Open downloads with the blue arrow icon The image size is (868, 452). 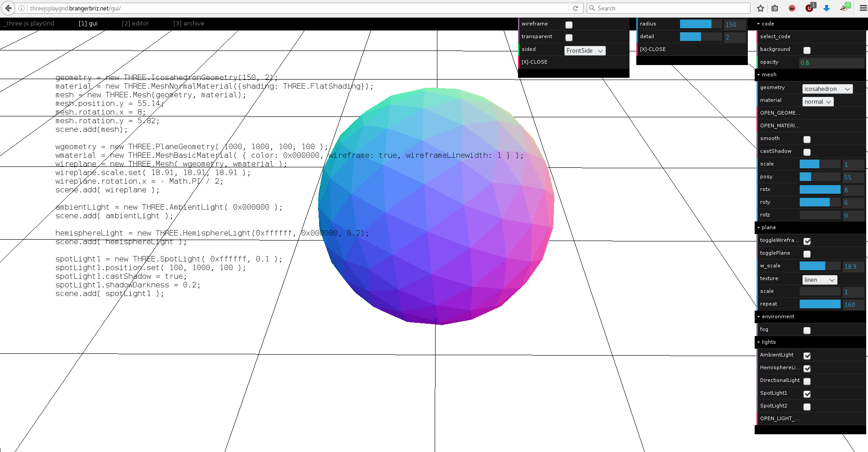coord(827,8)
